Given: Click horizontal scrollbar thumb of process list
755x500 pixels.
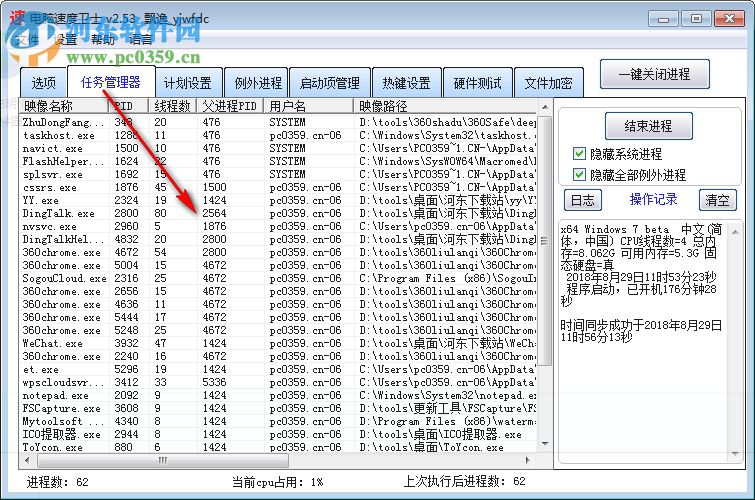Looking at the screenshot, I should 163,461.
